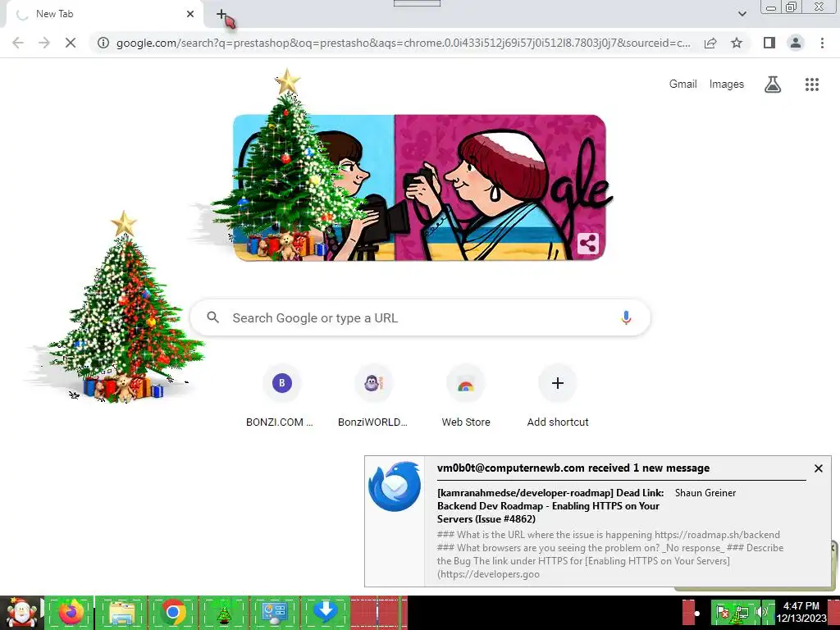Screen dimensions: 840x630
Task: Open the Dead Link email subject notification
Action: coord(550,505)
